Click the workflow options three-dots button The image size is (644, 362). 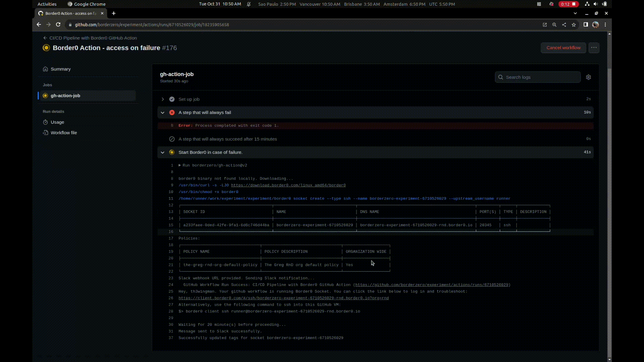pyautogui.click(x=594, y=48)
